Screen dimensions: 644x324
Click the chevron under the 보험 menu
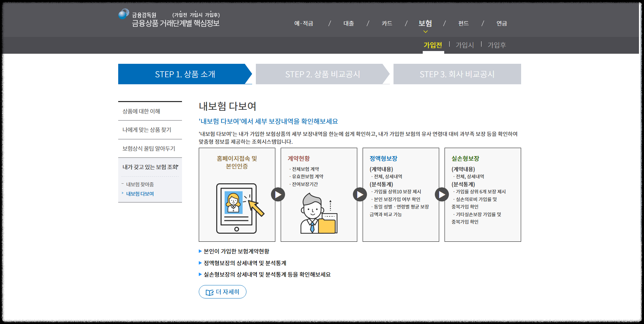tap(425, 32)
